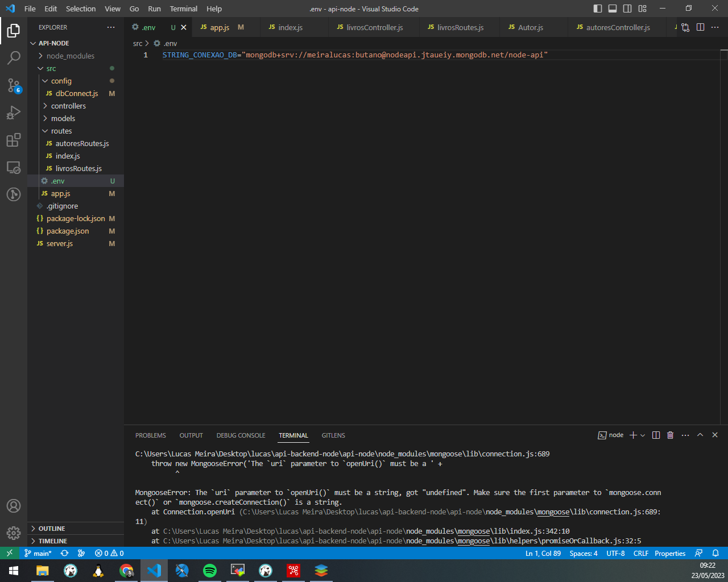The image size is (728, 582).
Task: Open the GitLens activity bar icon
Action: coord(14,194)
